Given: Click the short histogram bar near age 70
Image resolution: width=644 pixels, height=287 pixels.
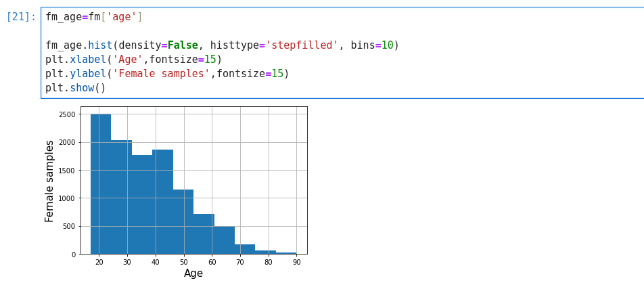Looking at the screenshot, I should [x=245, y=249].
